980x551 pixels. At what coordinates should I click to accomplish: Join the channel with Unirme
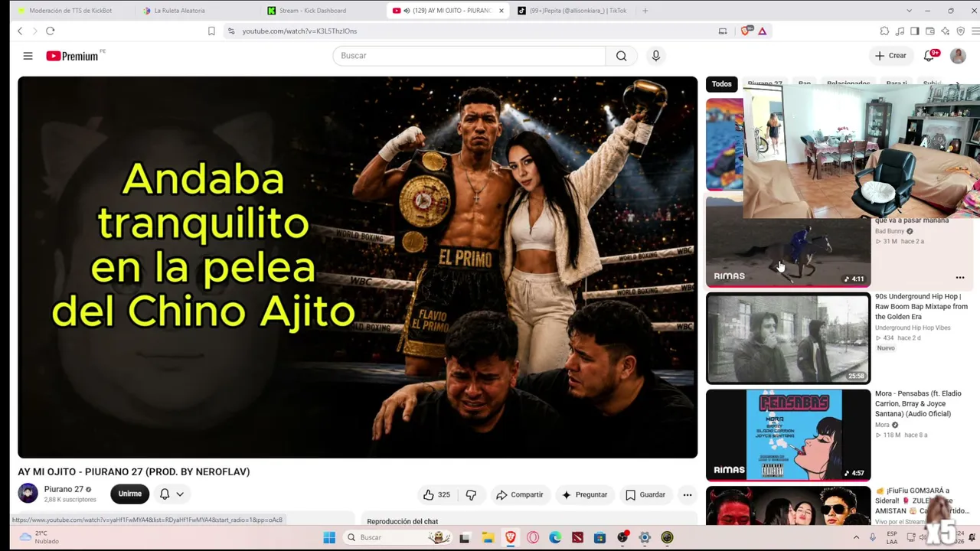[129, 494]
